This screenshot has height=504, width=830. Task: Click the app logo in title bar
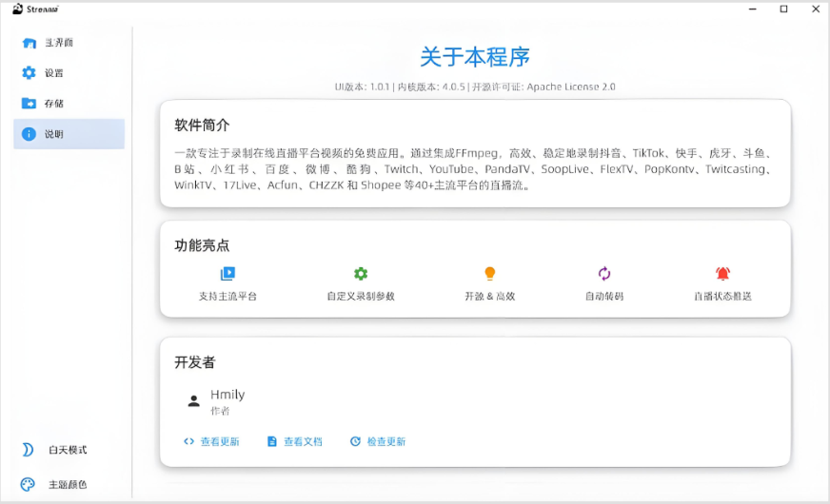tap(17, 9)
